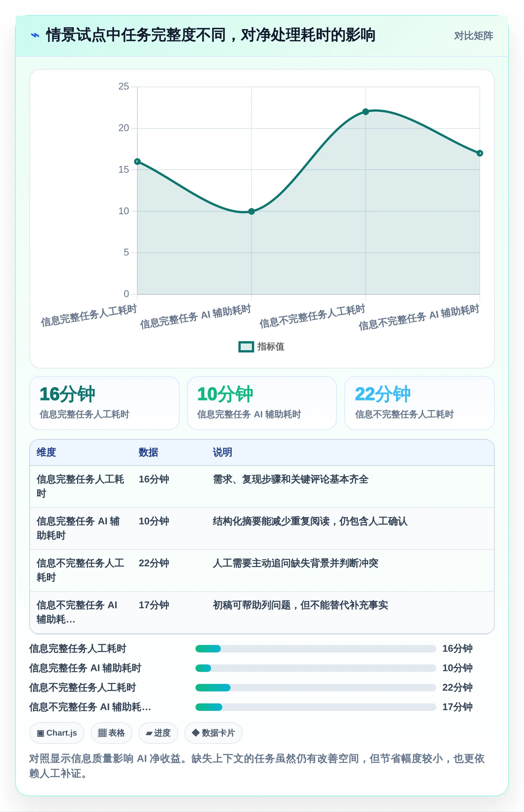The image size is (524, 812).
Task: Click the y-axis tick label 20
Action: (124, 128)
